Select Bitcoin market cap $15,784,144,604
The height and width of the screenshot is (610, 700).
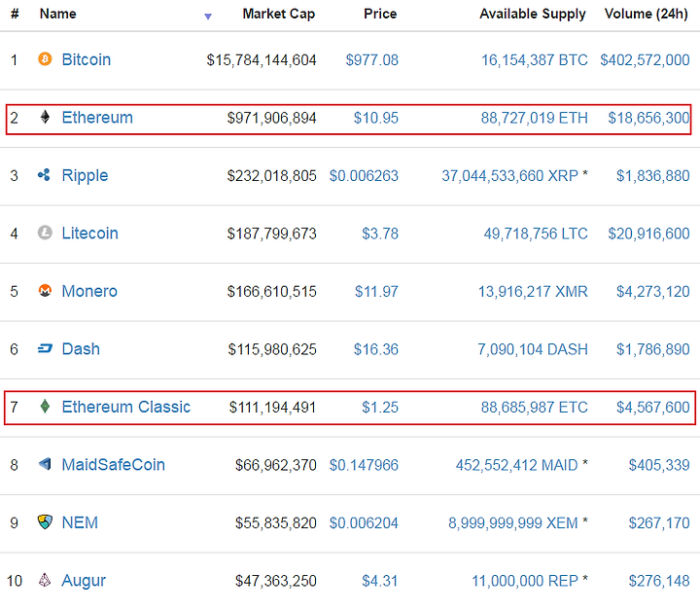point(262,60)
